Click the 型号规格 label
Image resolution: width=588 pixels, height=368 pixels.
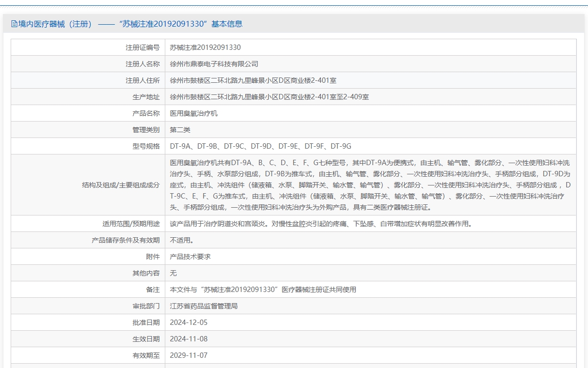point(146,146)
